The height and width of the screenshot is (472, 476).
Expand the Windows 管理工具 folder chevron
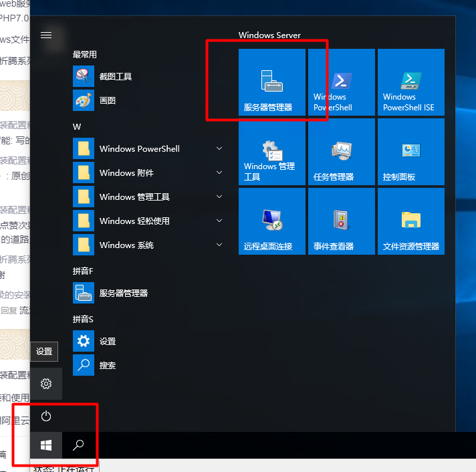click(219, 197)
